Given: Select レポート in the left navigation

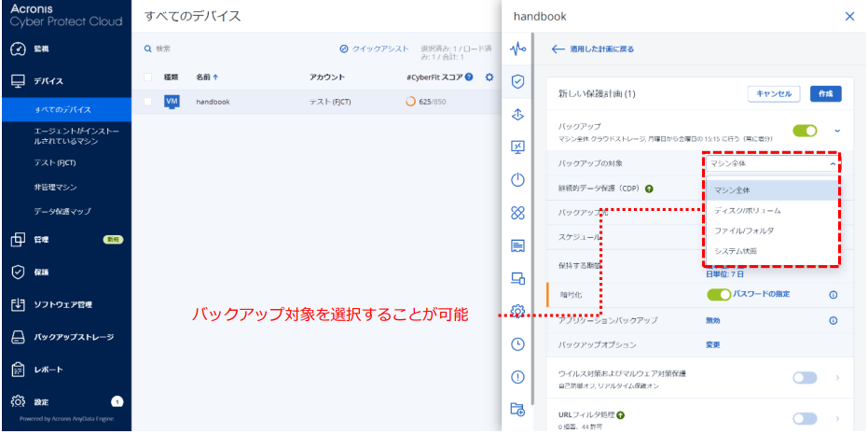Looking at the screenshot, I should tap(47, 369).
